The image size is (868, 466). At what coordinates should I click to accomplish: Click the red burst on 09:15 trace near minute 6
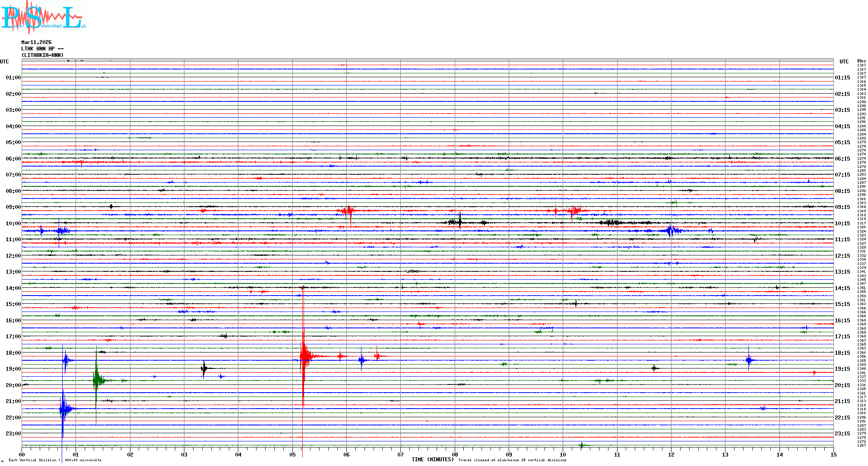tap(347, 211)
